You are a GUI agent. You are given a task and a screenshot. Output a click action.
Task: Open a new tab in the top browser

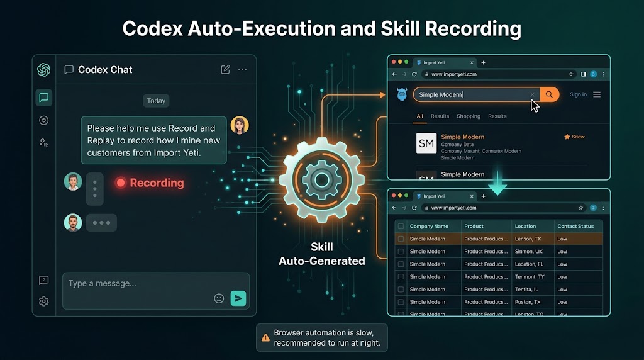pyautogui.click(x=484, y=63)
